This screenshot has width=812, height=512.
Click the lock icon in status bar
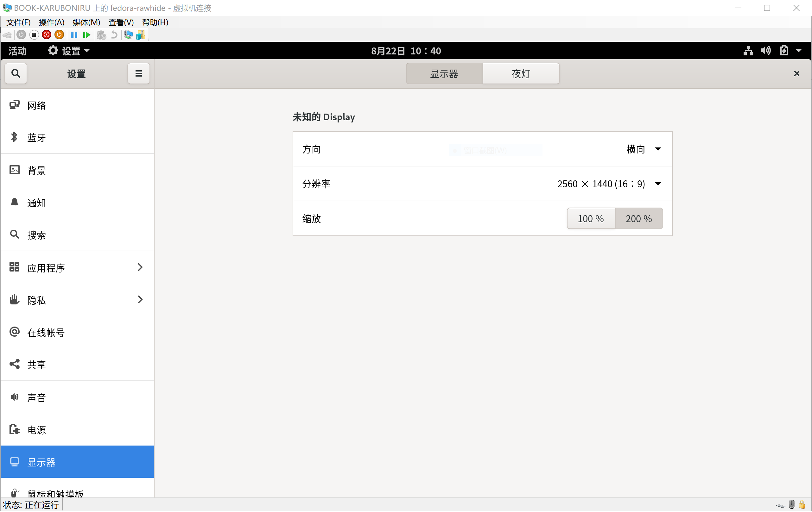click(x=802, y=504)
